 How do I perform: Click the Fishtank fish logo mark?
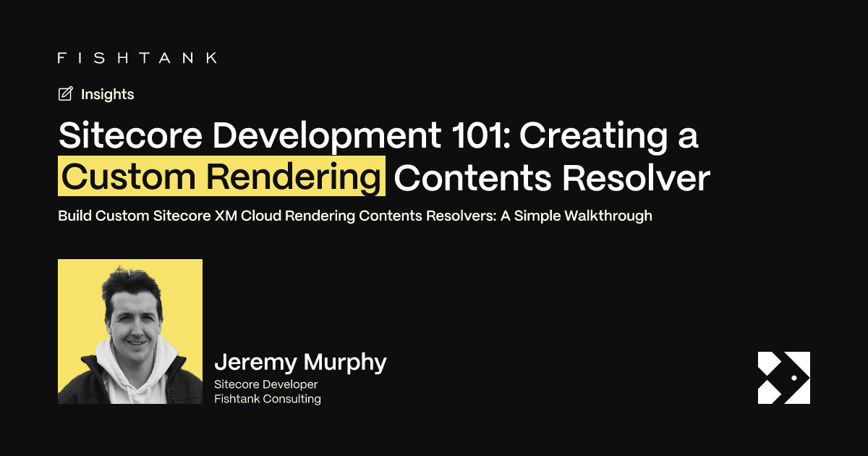coord(783,378)
